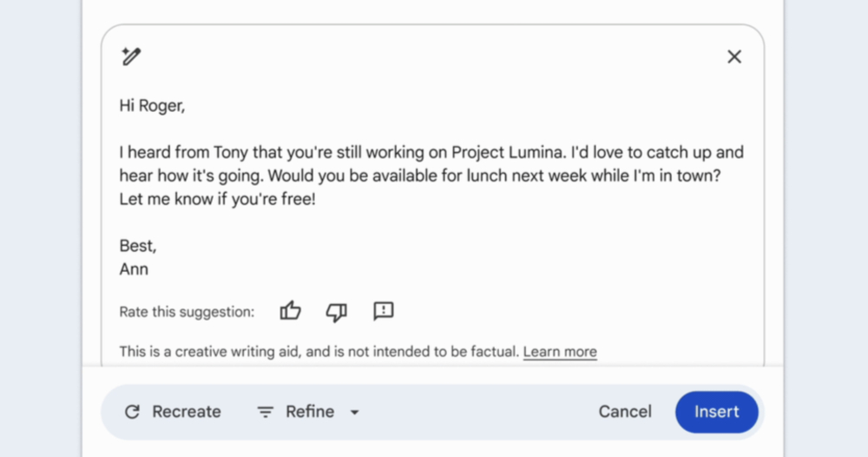The width and height of the screenshot is (868, 457).
Task: Click the "Best," sign-off line
Action: click(x=138, y=245)
